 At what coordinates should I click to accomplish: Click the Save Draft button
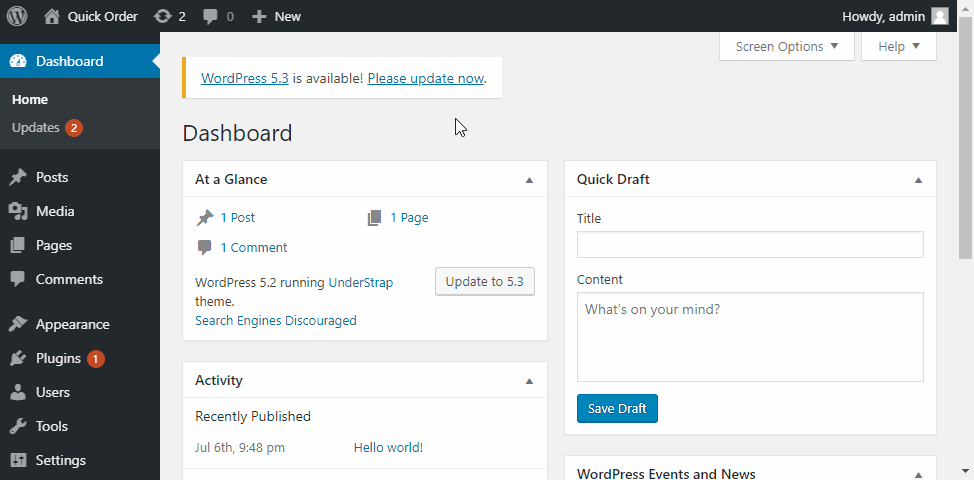pos(617,409)
